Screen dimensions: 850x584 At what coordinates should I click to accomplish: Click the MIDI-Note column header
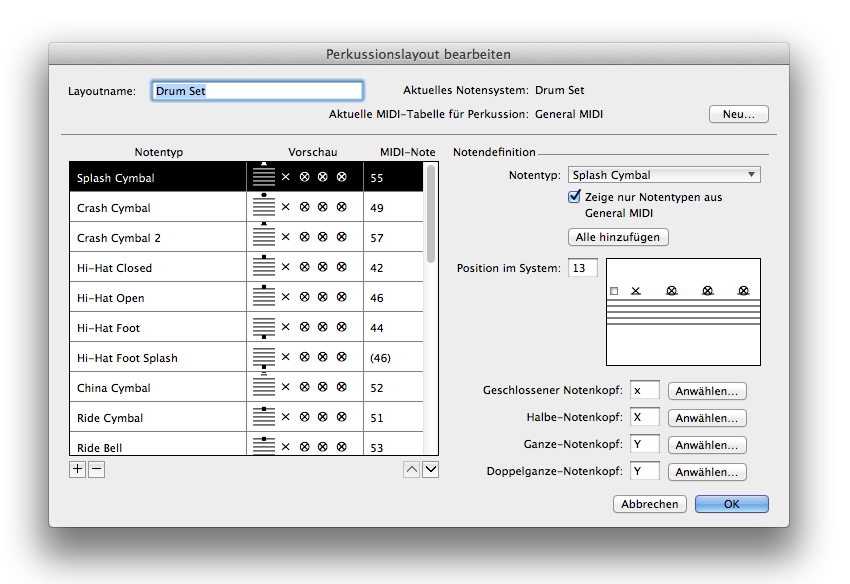[407, 152]
